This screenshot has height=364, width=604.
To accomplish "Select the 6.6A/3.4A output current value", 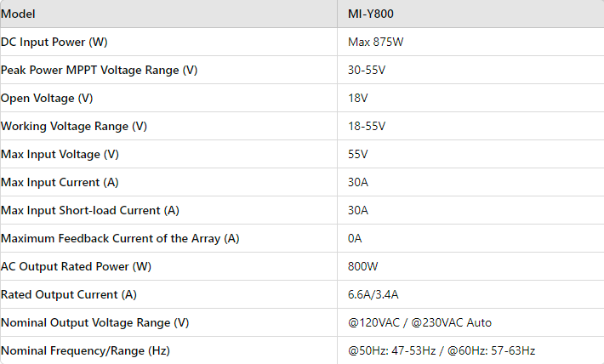I will tap(373, 295).
